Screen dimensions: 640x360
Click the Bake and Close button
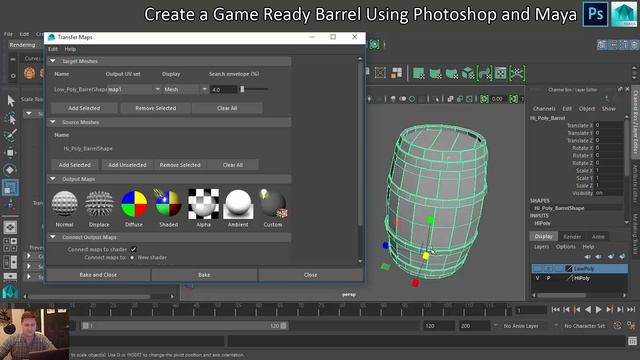pos(98,275)
